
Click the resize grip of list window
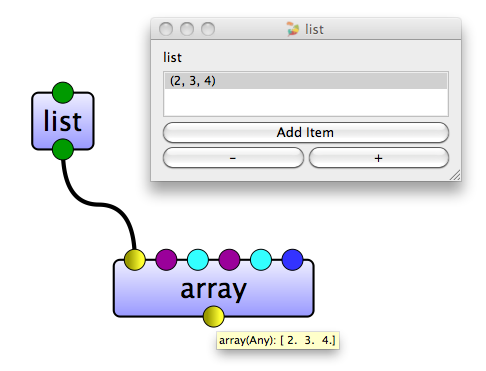pos(455,175)
